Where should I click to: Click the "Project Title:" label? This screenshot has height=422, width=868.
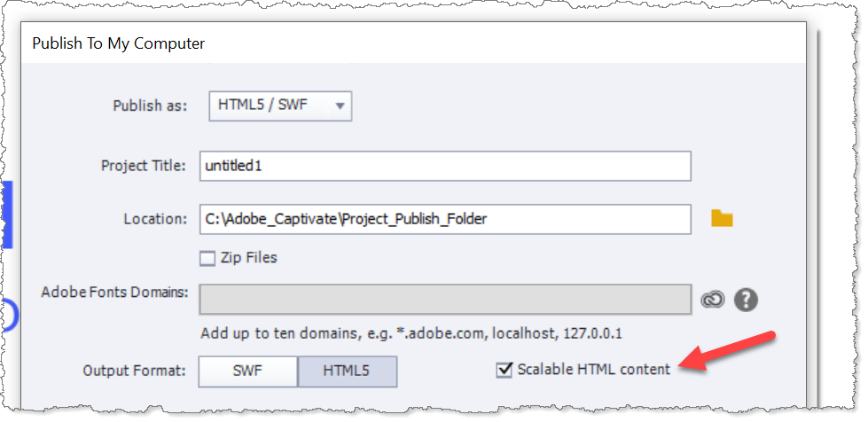tap(143, 166)
